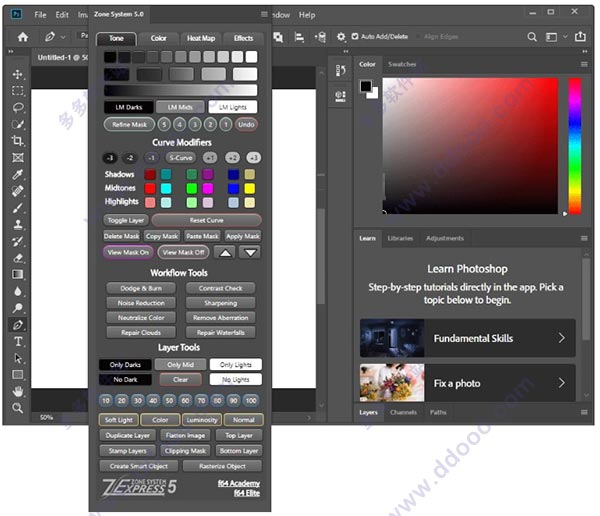Open the Pen tool preset dropdown arrow
The height and width of the screenshot is (516, 600).
coord(63,37)
